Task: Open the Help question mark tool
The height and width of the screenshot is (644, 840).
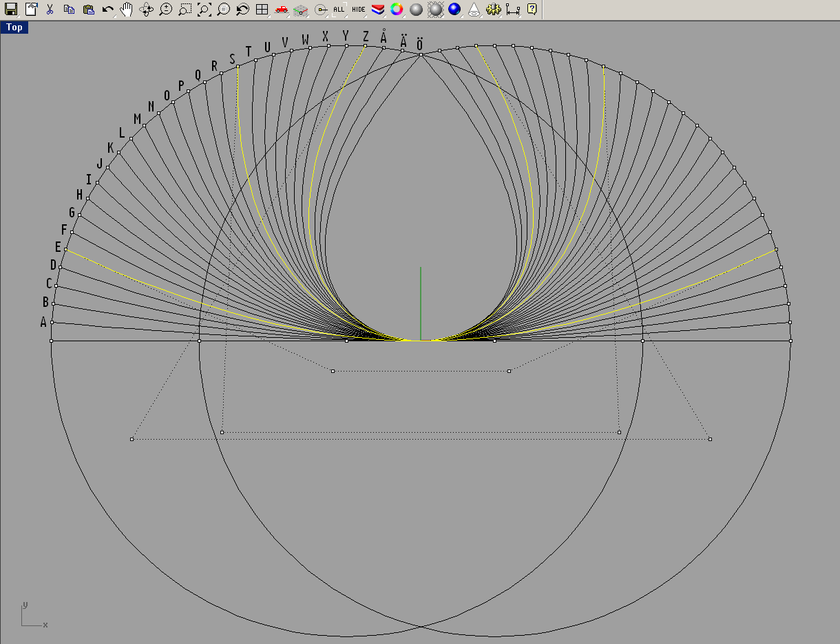Action: point(531,10)
